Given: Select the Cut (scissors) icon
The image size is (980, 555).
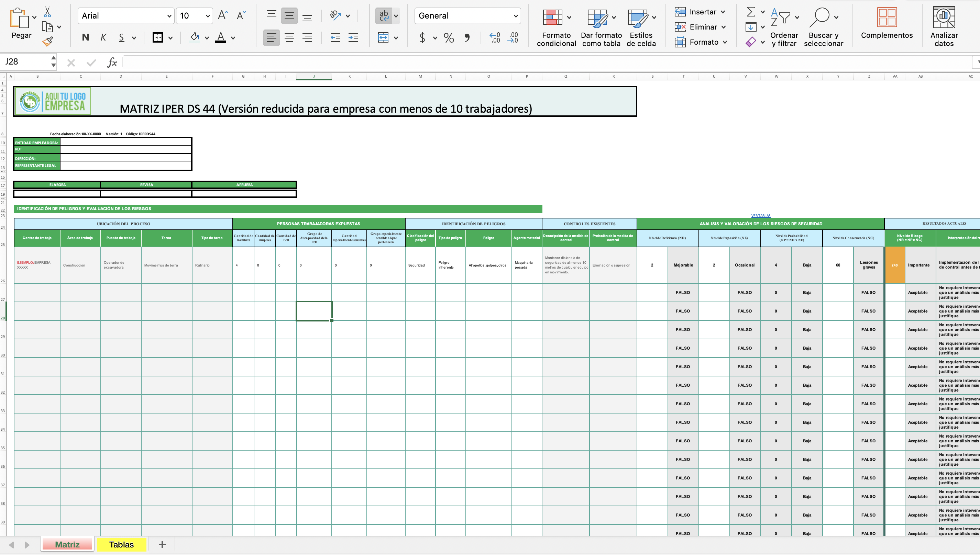Looking at the screenshot, I should (x=48, y=11).
